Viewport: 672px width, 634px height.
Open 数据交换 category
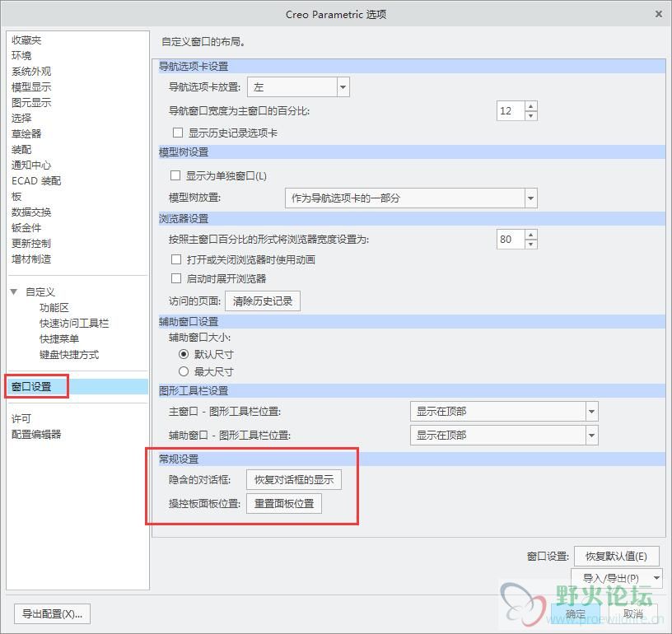point(31,212)
